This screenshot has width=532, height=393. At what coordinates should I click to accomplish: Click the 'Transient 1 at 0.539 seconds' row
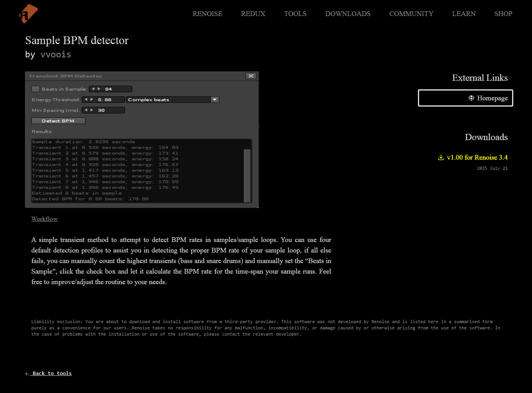pos(105,148)
